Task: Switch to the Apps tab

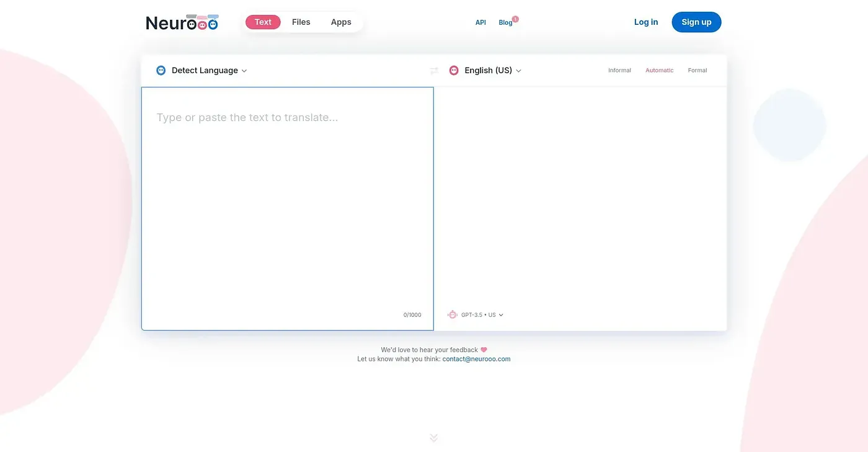Action: (341, 22)
